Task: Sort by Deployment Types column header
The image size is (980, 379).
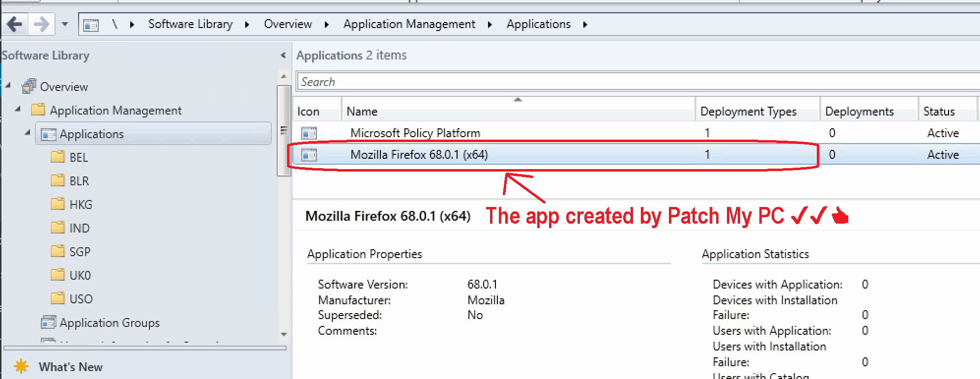Action: point(748,112)
